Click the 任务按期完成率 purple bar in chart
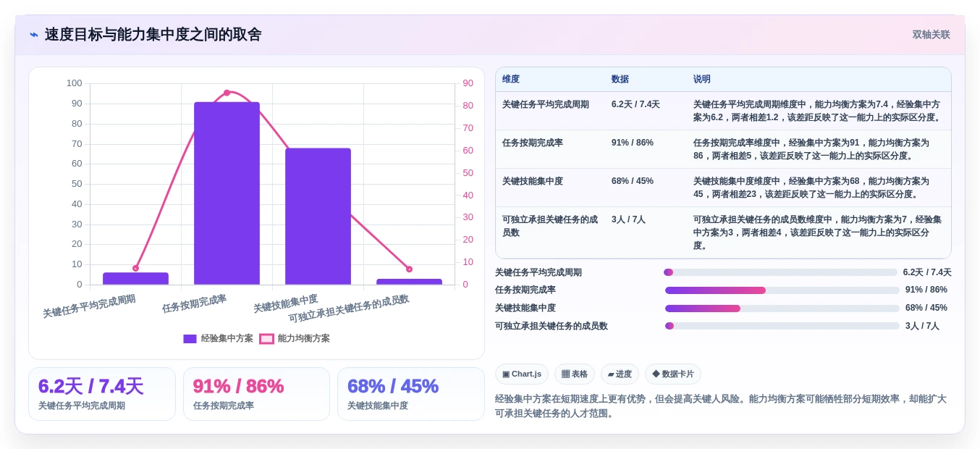The image size is (980, 449). pyautogui.click(x=227, y=193)
